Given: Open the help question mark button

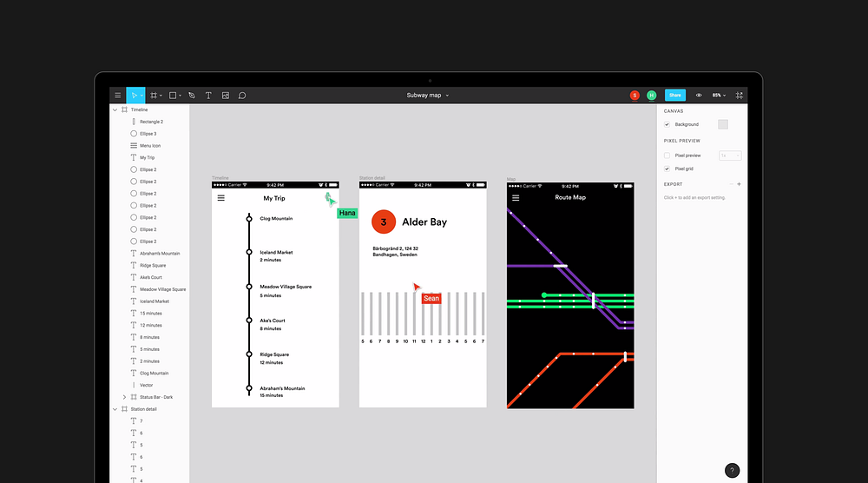Looking at the screenshot, I should [x=732, y=470].
